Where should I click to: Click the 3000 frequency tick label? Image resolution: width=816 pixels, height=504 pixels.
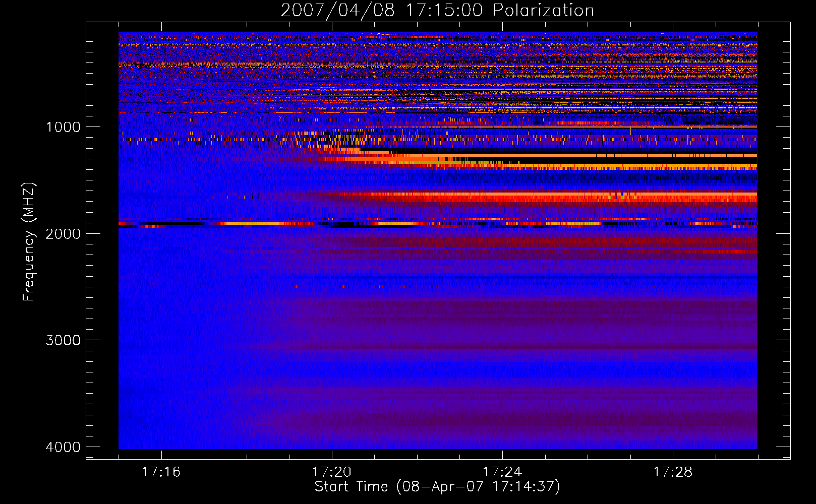pos(63,340)
